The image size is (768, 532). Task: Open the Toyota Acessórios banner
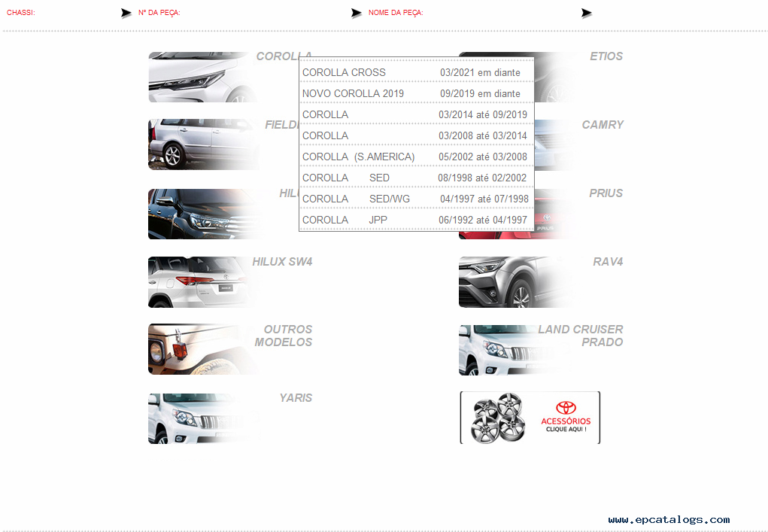[530, 418]
